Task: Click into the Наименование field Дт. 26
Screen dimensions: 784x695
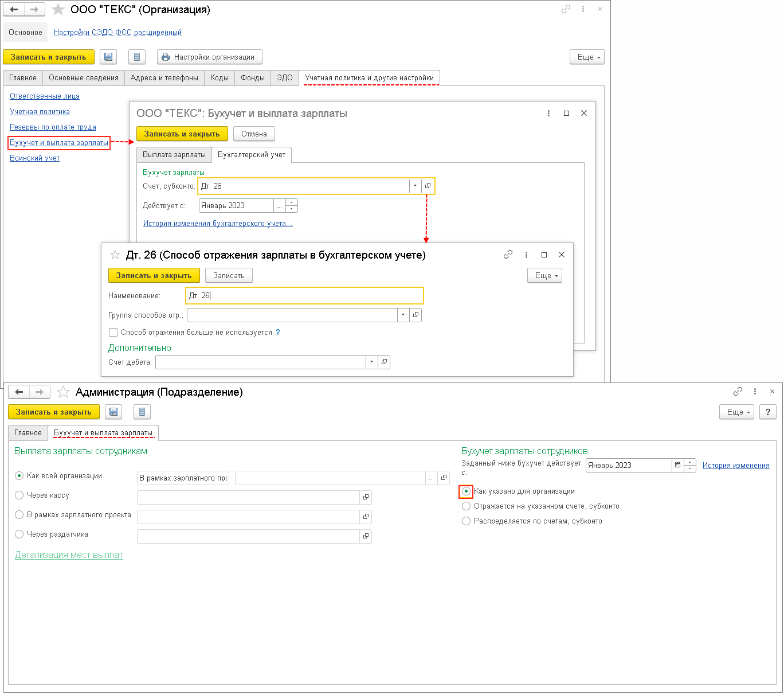Action: 305,295
